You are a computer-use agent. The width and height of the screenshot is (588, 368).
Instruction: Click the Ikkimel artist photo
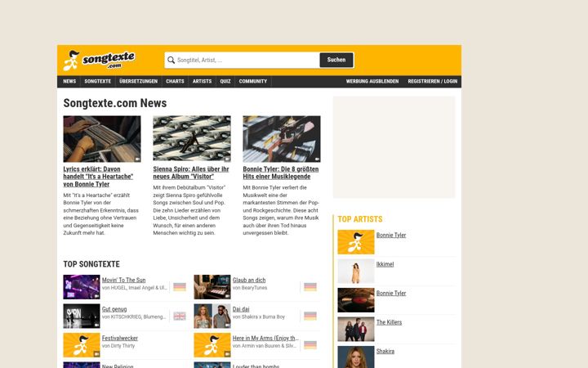pyautogui.click(x=356, y=272)
